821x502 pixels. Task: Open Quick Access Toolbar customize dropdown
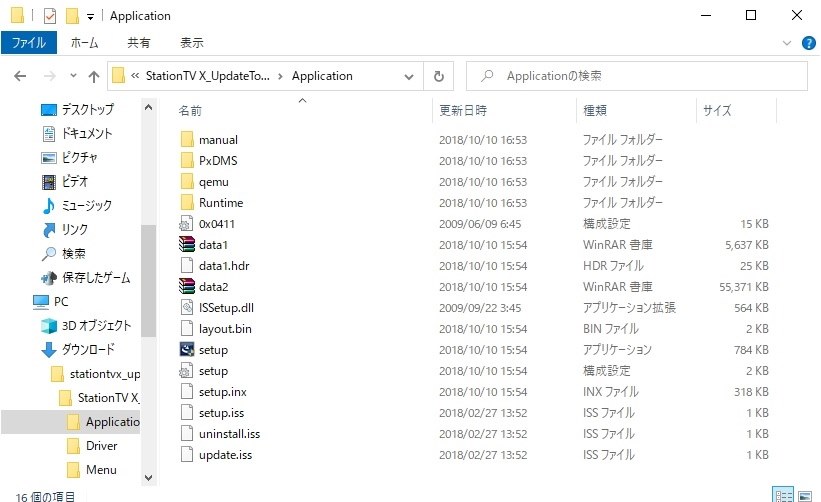(x=90, y=17)
